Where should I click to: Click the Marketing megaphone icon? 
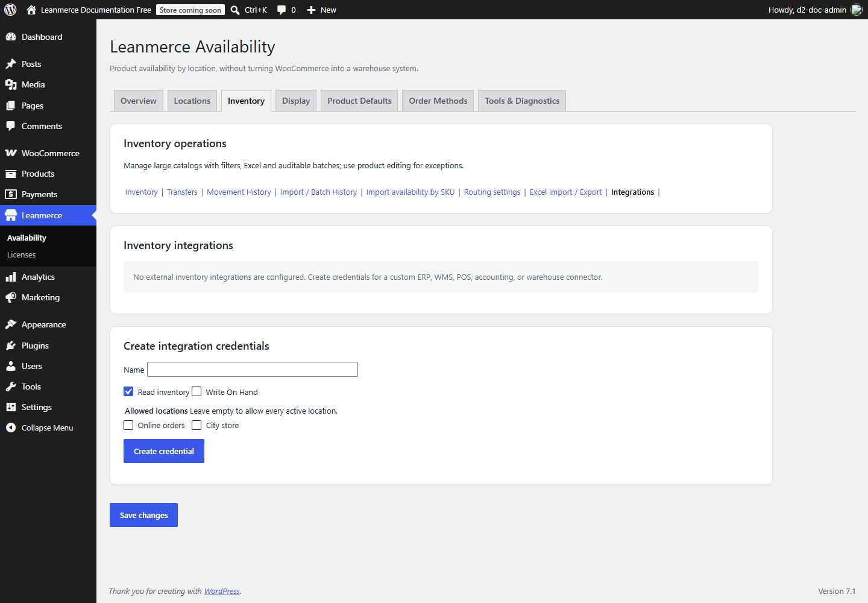pos(11,297)
